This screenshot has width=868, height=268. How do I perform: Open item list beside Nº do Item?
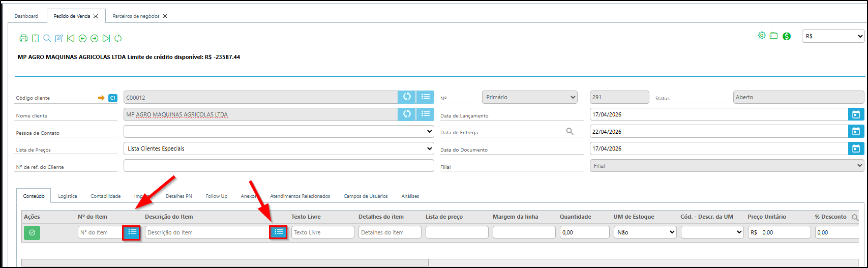click(x=132, y=232)
